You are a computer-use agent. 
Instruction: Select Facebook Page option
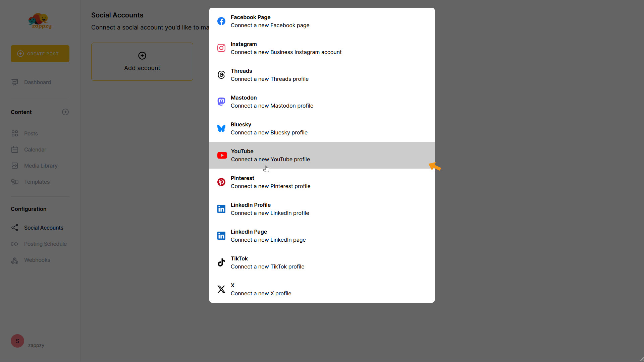[322, 21]
